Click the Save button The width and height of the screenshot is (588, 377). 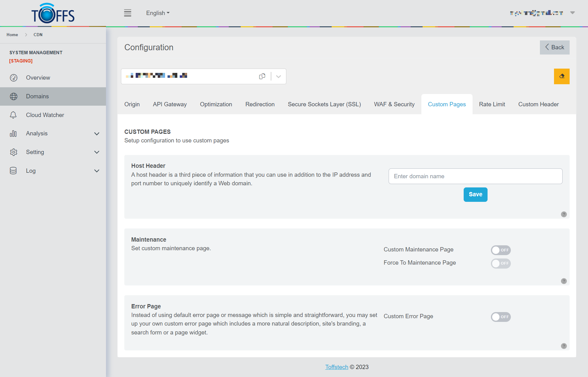(475, 194)
